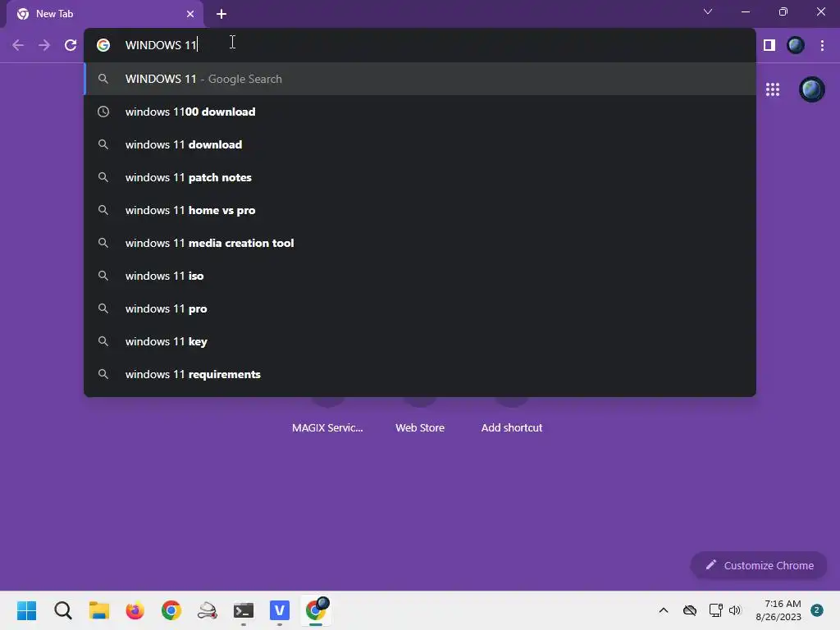Click Add shortcut
This screenshot has width=840, height=630.
[512, 427]
